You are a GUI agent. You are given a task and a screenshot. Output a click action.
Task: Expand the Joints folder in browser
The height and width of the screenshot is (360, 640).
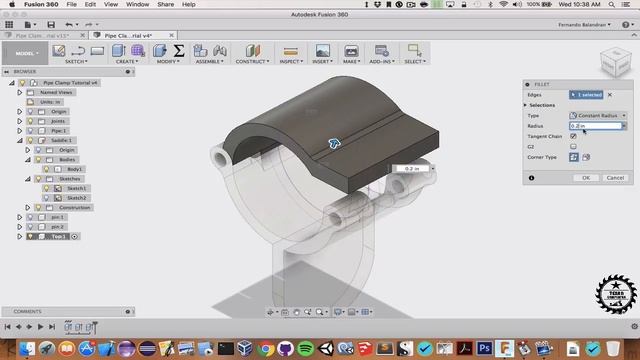20,121
